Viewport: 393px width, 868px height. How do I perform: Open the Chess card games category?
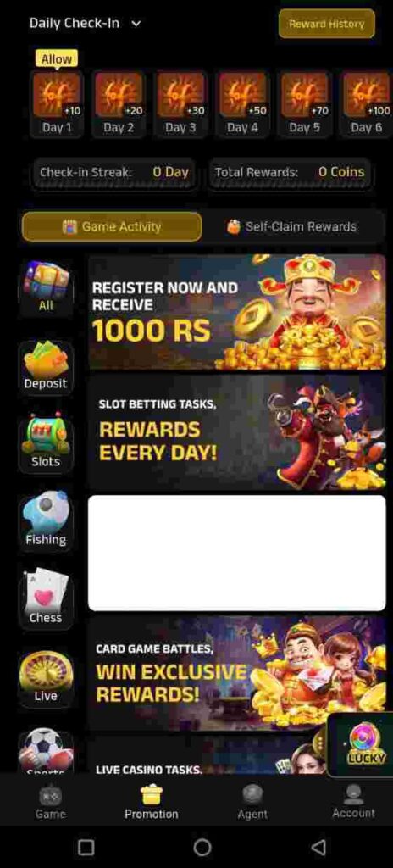point(46,601)
